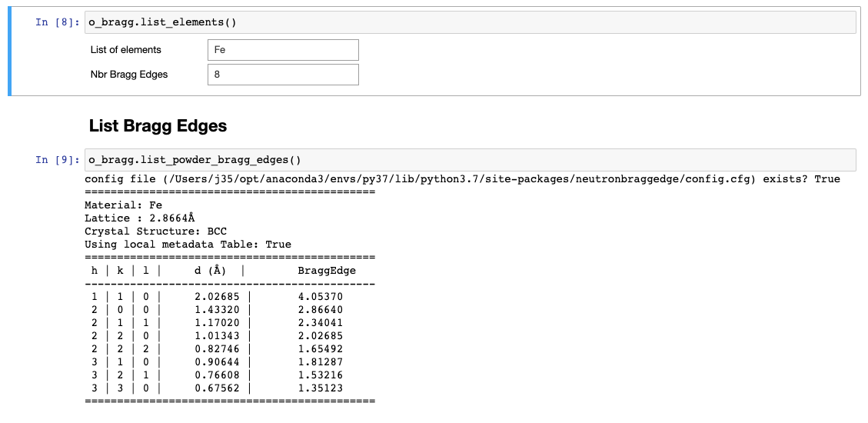Select the o_bragg.list_elements() code cell
The image size is (868, 423).
tap(470, 22)
